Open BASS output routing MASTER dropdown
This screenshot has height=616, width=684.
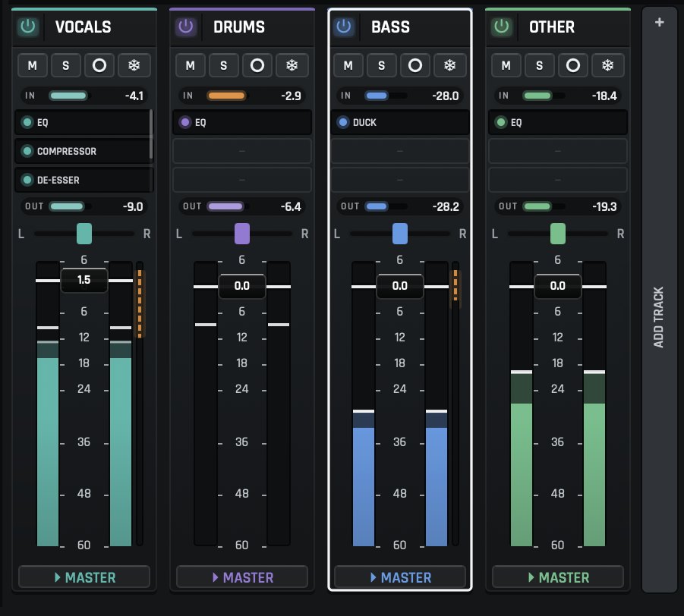pyautogui.click(x=400, y=577)
